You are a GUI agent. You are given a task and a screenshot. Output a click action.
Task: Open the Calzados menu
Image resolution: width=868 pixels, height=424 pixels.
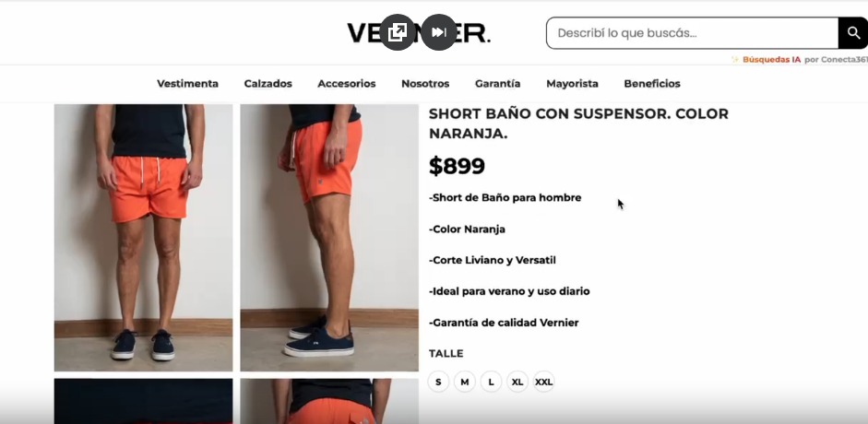[x=268, y=84]
